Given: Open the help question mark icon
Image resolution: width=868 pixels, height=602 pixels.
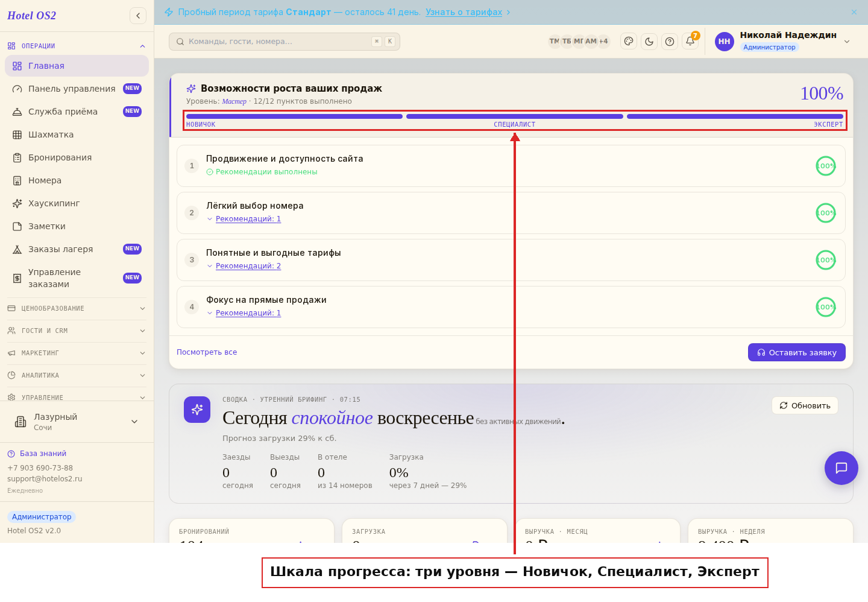Looking at the screenshot, I should (670, 41).
